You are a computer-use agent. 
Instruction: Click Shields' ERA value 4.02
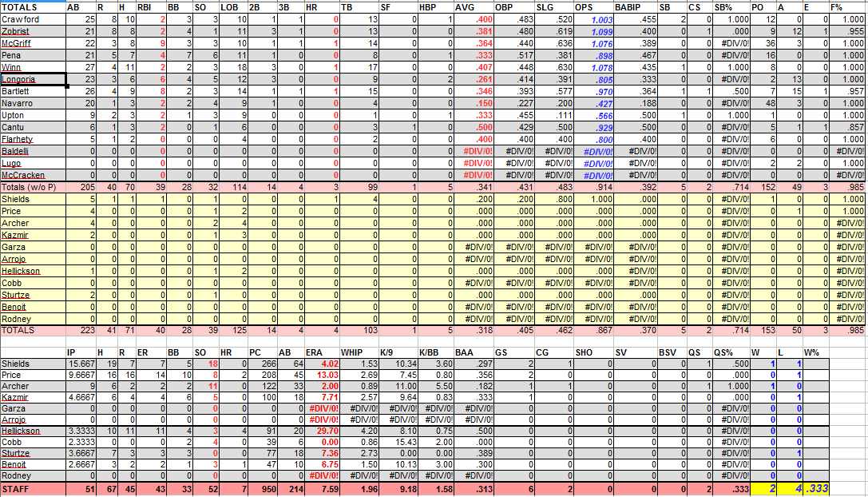(x=322, y=364)
